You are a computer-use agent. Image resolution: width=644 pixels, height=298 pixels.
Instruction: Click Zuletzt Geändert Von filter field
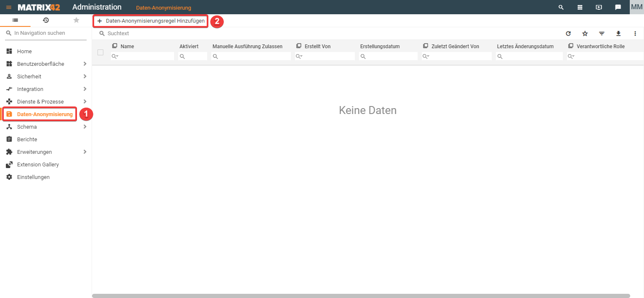click(457, 56)
